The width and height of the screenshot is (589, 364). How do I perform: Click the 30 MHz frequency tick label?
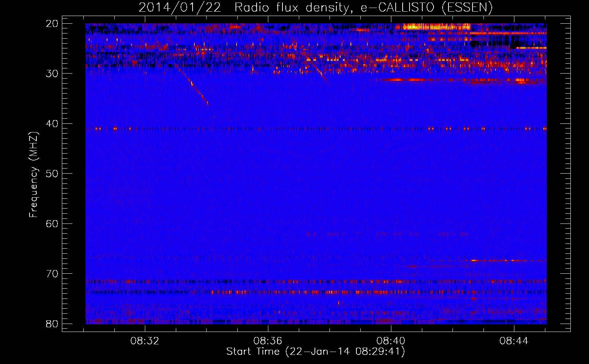(52, 74)
